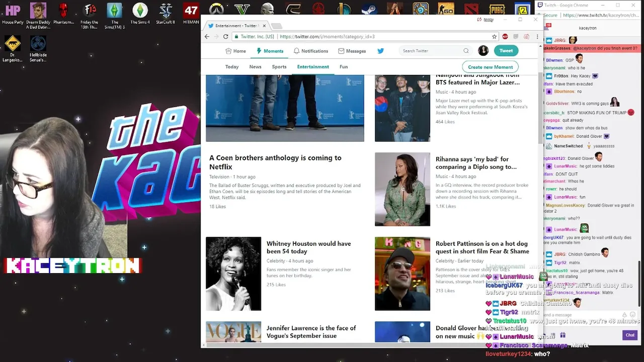Launch Hearthstone desktop icon
The width and height of the screenshot is (644, 362).
pos(421,9)
